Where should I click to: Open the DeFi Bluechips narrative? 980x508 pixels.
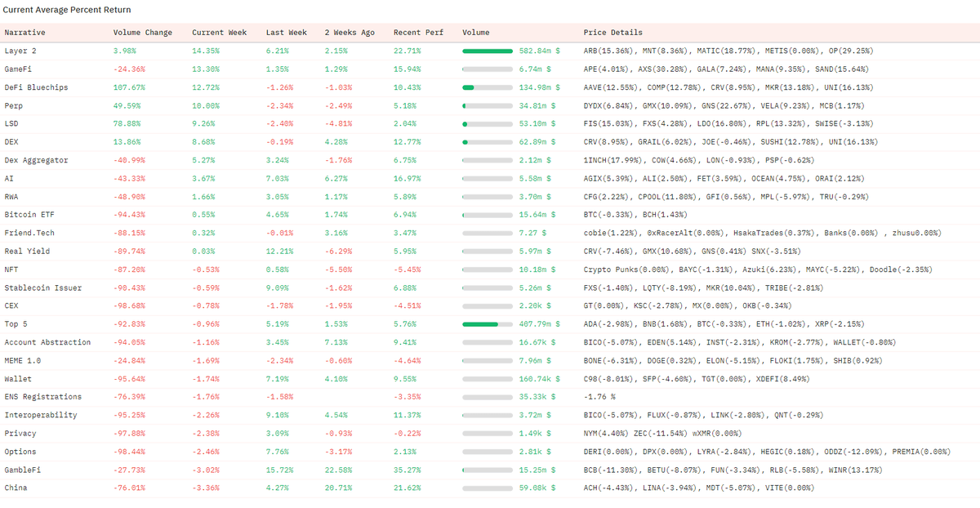coord(36,87)
